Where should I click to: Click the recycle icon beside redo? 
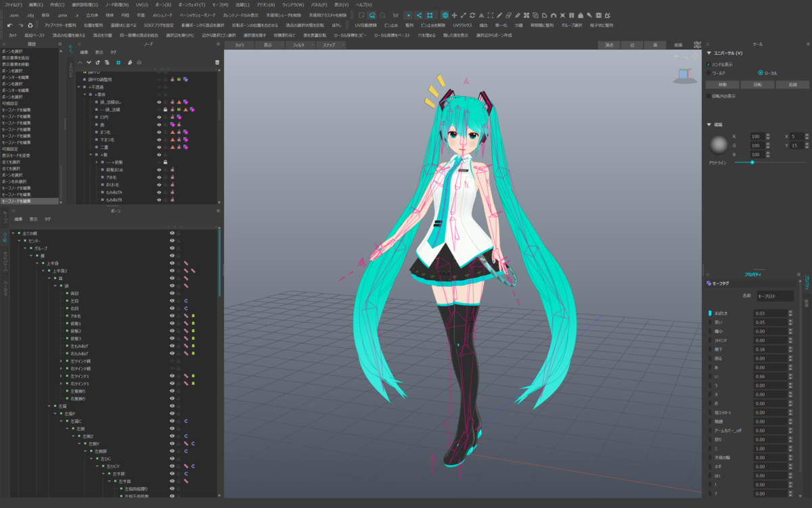(30, 25)
